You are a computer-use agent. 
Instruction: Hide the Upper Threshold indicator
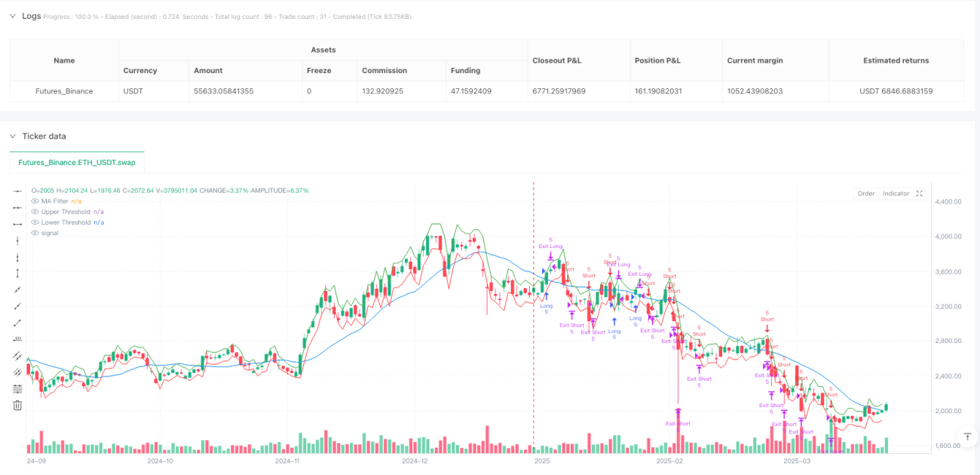point(35,212)
